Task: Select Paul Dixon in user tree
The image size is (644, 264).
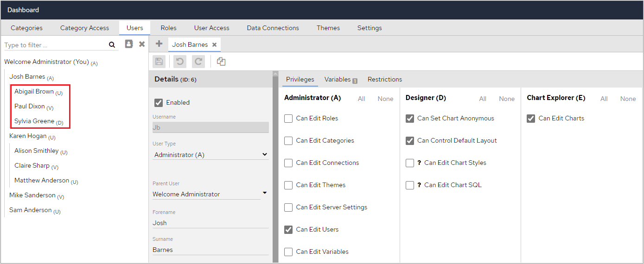Action: click(34, 107)
